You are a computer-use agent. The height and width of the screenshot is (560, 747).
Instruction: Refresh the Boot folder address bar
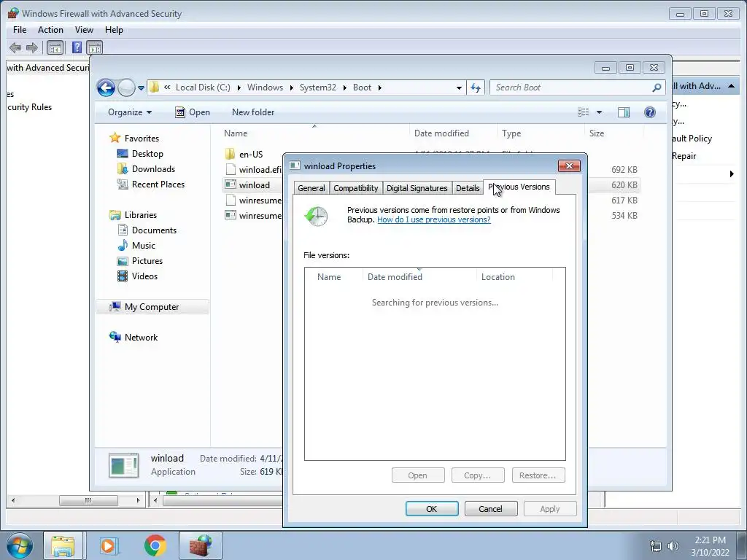(x=476, y=87)
